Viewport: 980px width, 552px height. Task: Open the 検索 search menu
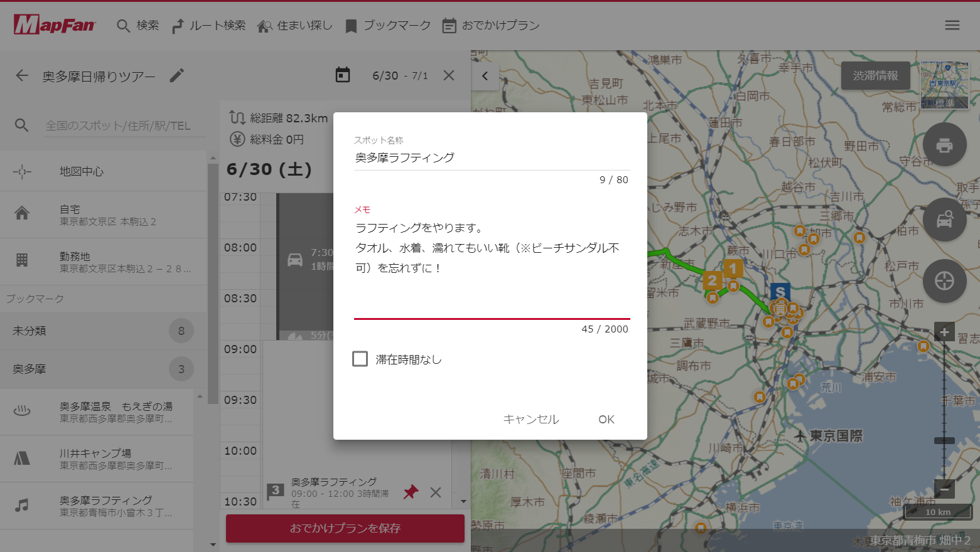tap(138, 25)
